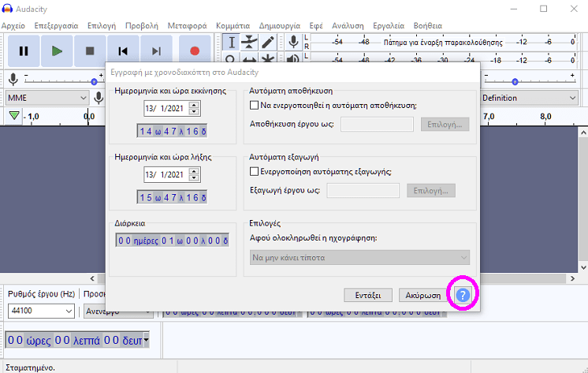Click vertical scrollbar up arrow

tap(583, 132)
